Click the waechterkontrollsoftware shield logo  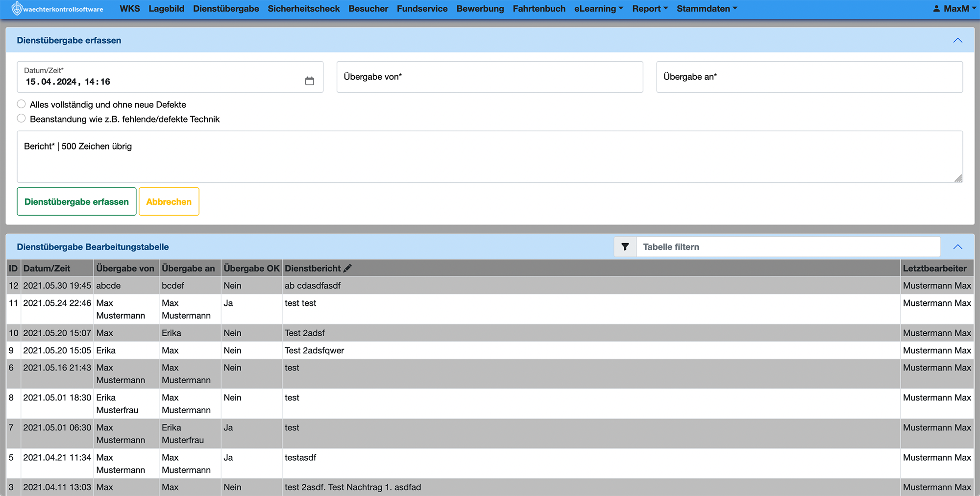tap(17, 8)
